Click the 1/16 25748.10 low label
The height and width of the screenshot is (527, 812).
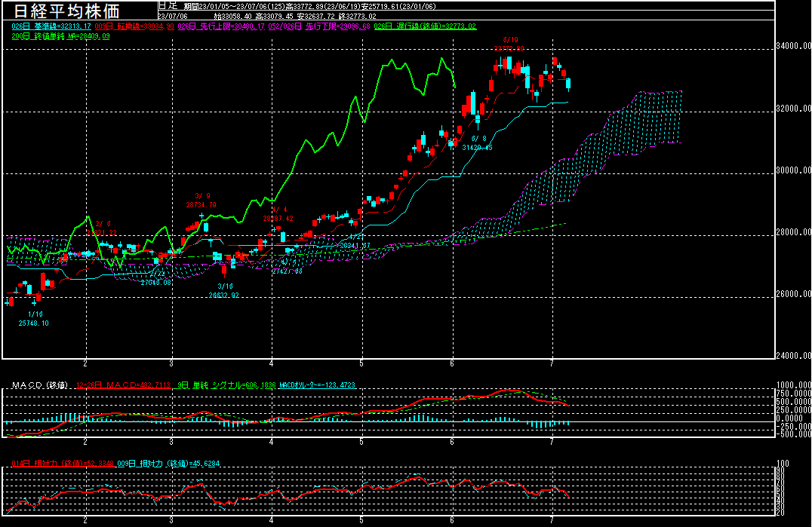[34, 319]
